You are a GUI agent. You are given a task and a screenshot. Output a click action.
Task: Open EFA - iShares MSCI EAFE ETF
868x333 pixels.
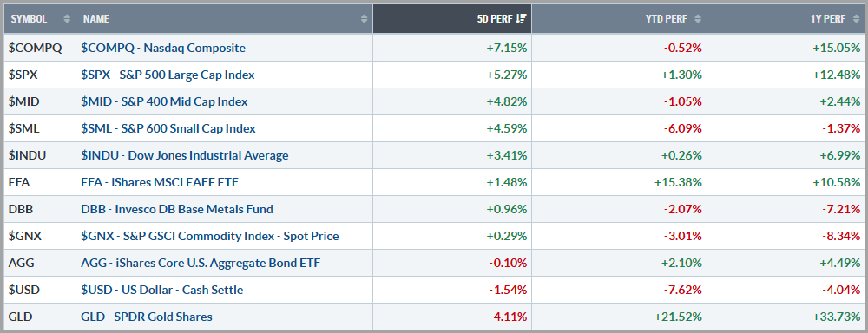point(160,182)
